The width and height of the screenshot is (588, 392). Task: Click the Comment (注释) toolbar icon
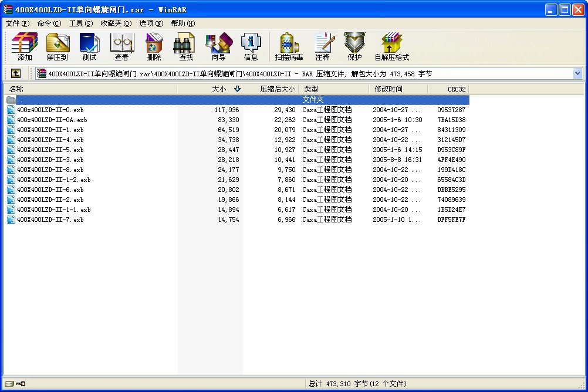tap(322, 46)
